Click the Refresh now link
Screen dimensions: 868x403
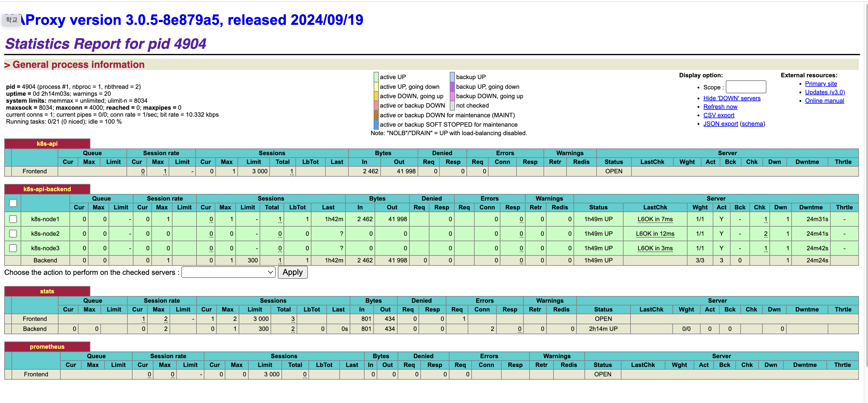coord(720,106)
